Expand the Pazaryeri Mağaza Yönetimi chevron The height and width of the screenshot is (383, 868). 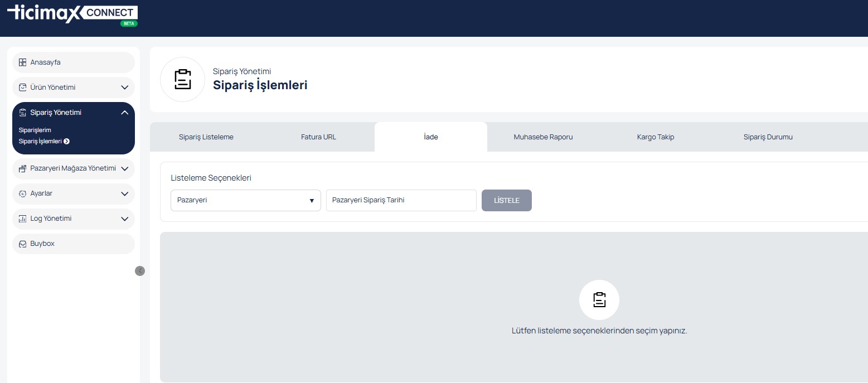[x=125, y=168]
